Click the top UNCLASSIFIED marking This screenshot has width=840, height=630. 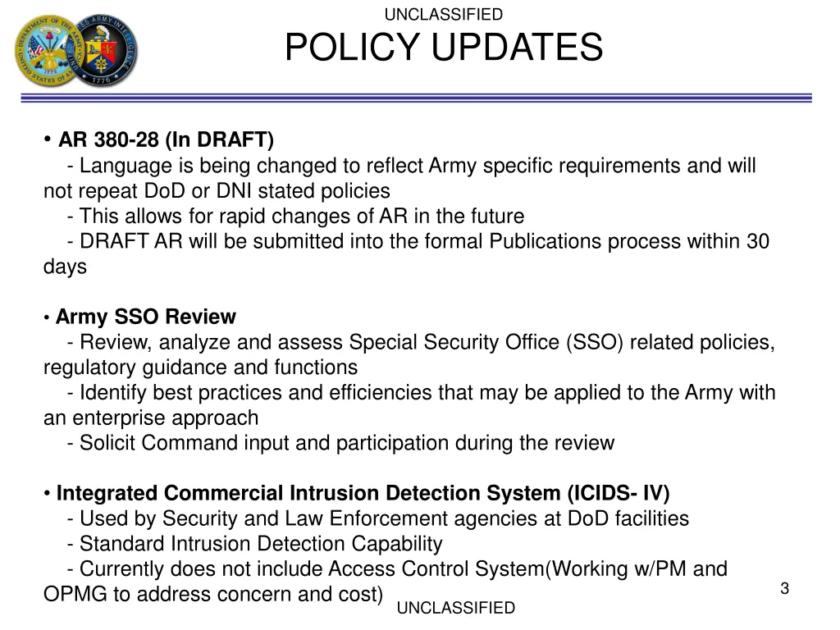point(444,15)
